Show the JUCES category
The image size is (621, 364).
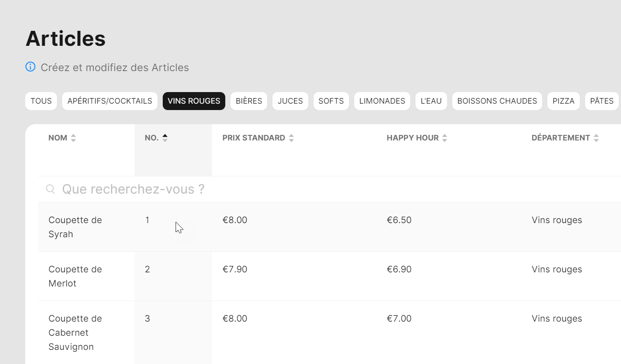pyautogui.click(x=290, y=101)
